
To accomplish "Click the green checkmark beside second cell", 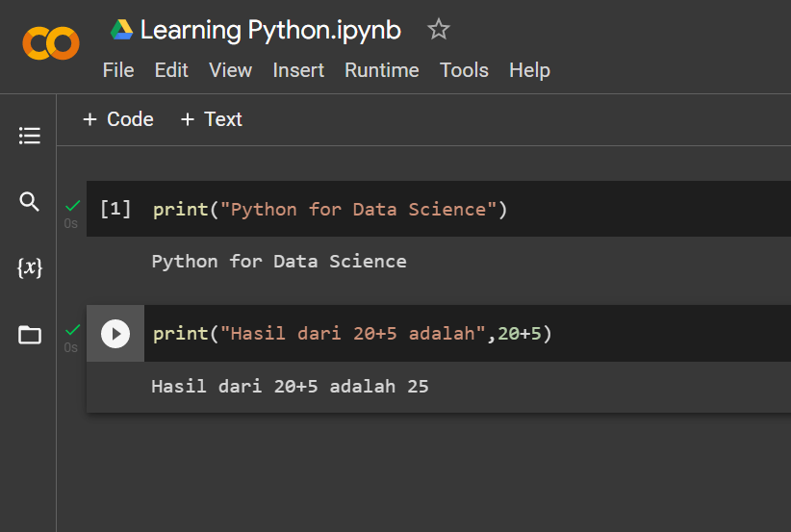I will point(72,329).
